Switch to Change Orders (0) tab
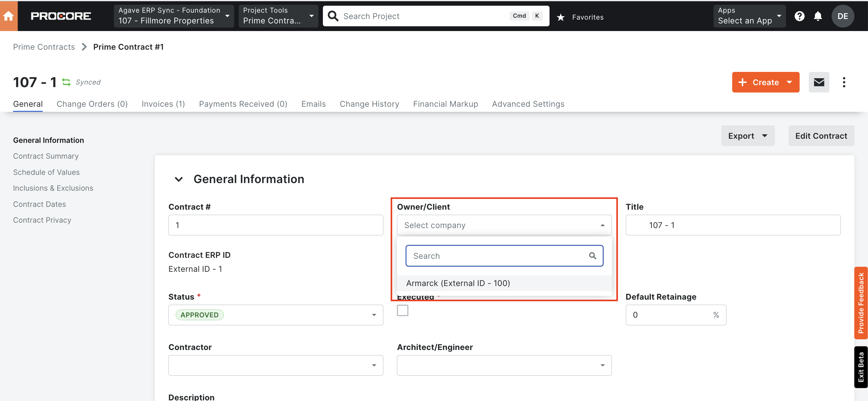The image size is (868, 401). coord(92,104)
